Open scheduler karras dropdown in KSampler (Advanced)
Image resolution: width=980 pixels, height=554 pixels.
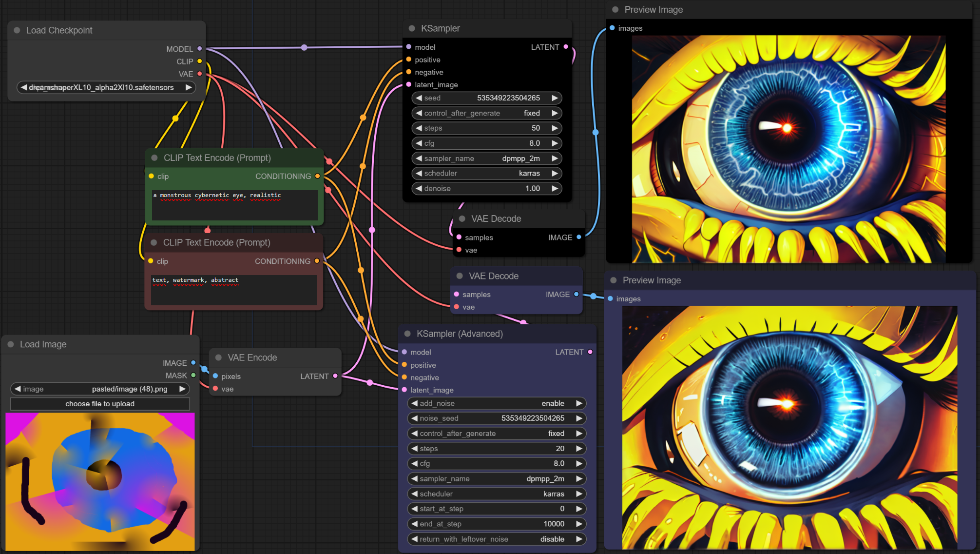[497, 494]
